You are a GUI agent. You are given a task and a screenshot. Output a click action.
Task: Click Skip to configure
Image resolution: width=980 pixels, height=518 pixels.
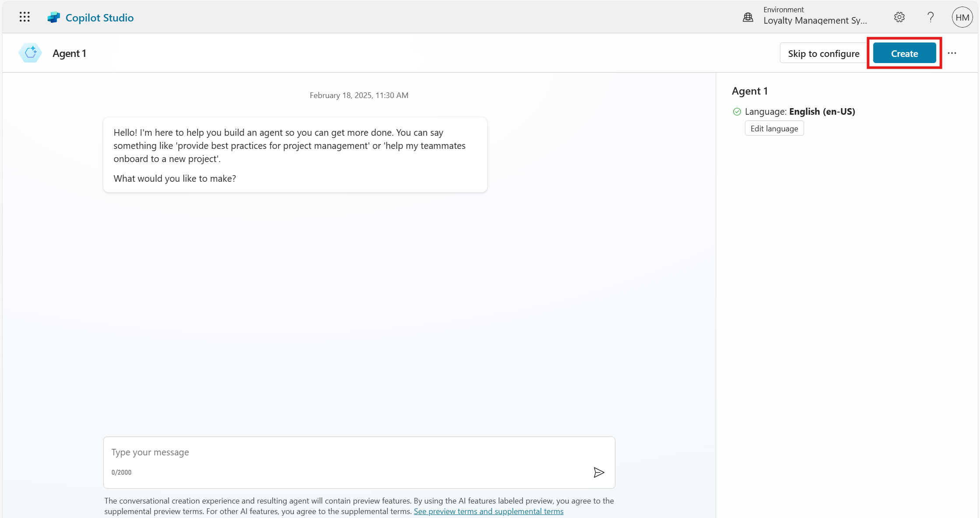(x=823, y=53)
